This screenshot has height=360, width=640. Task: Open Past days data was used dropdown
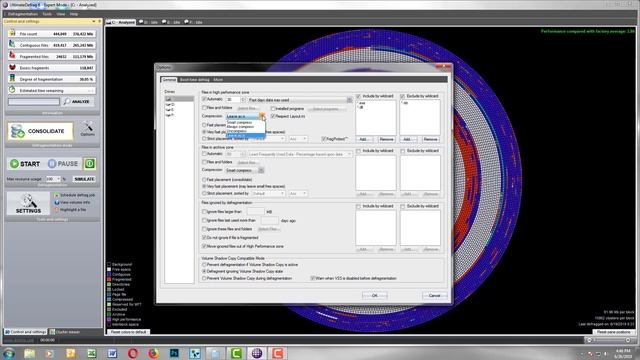349,100
